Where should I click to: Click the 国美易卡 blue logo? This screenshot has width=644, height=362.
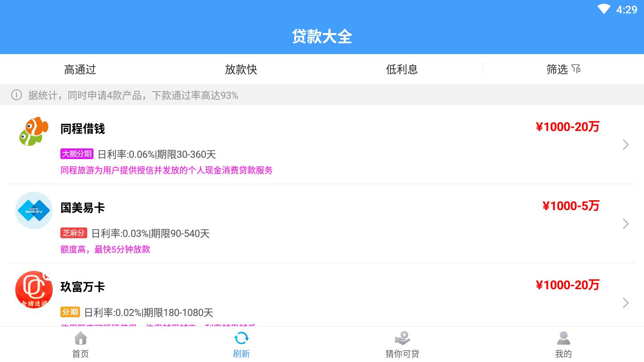click(34, 210)
